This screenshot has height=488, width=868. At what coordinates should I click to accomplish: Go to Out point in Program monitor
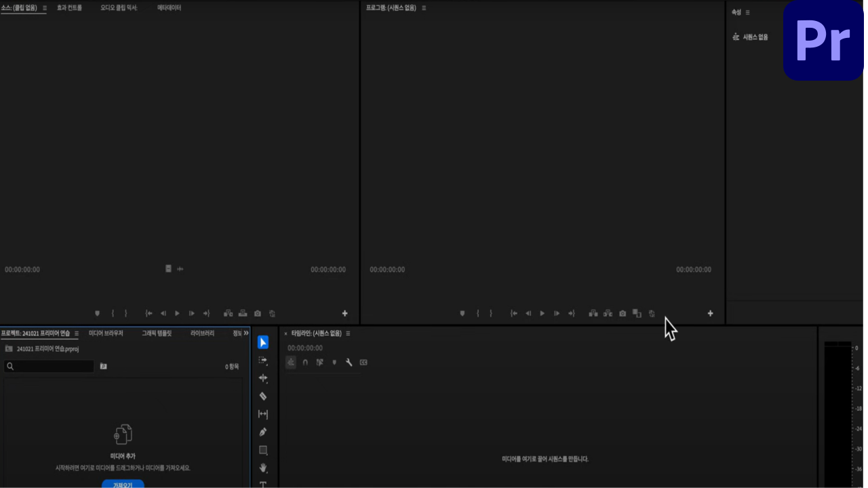pos(572,313)
